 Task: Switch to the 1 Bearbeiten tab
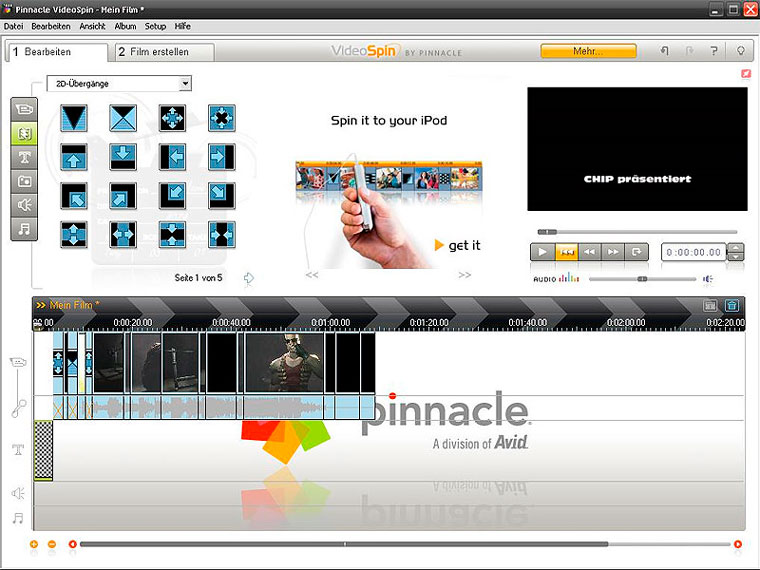57,52
